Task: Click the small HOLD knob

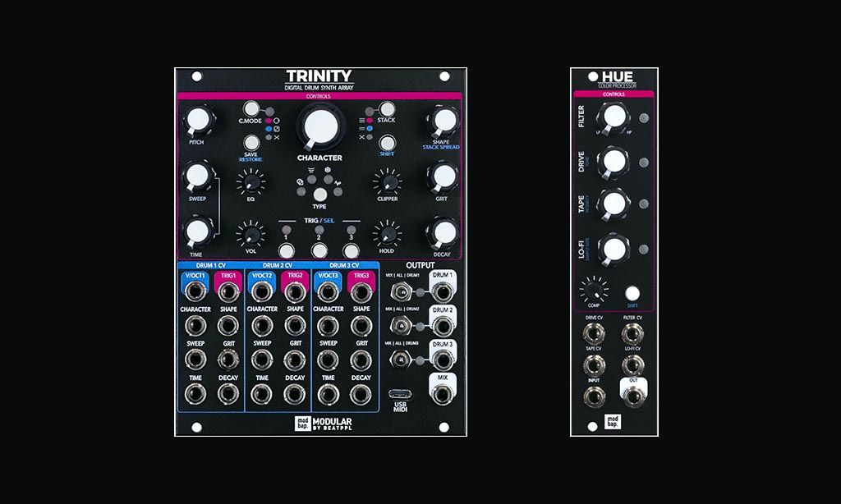Action: (x=388, y=234)
